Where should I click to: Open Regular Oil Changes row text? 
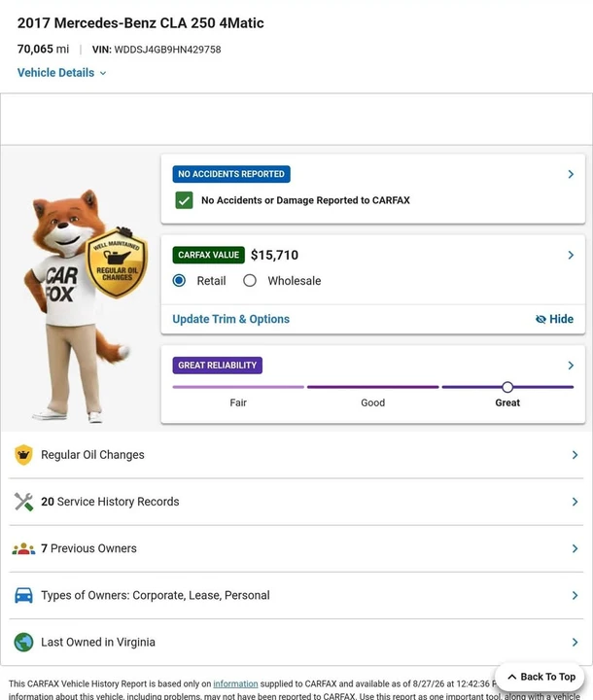[x=92, y=455]
